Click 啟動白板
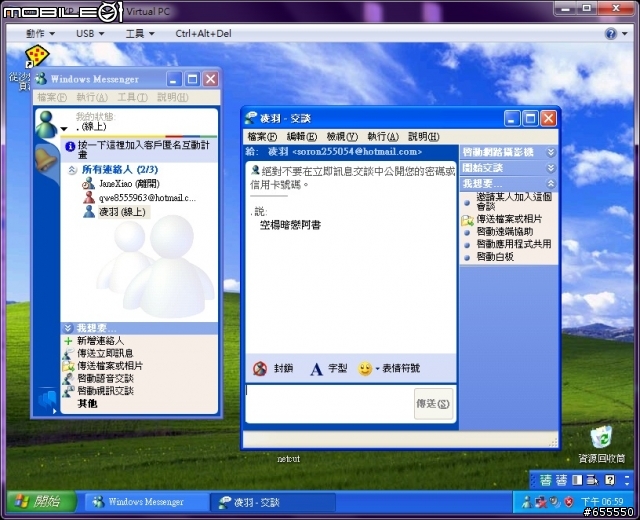This screenshot has width=640, height=520. pos(495,257)
